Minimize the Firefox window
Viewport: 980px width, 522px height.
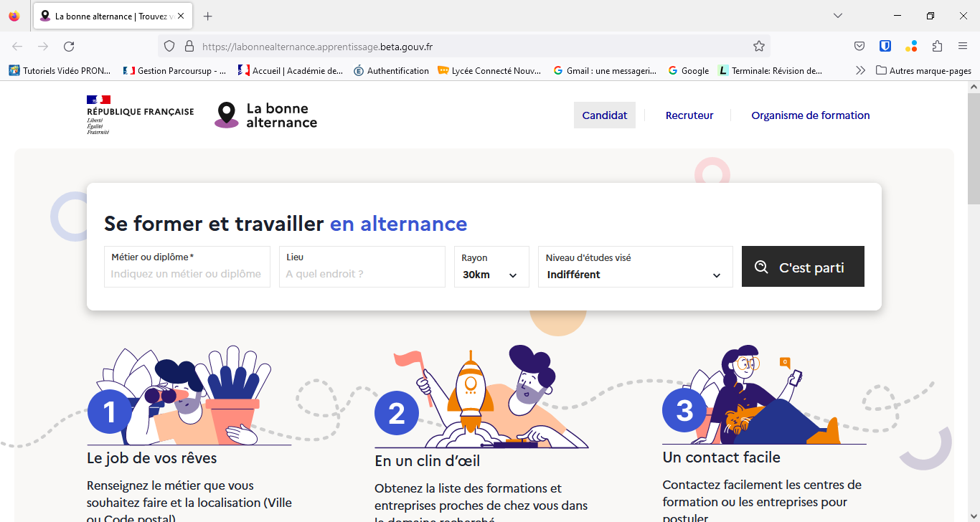tap(897, 16)
